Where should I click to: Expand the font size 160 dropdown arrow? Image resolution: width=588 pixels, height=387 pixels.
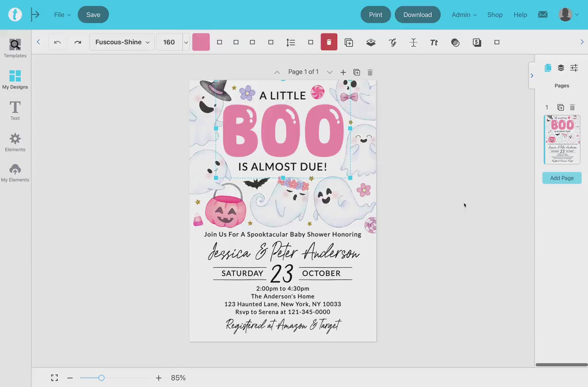coord(186,42)
